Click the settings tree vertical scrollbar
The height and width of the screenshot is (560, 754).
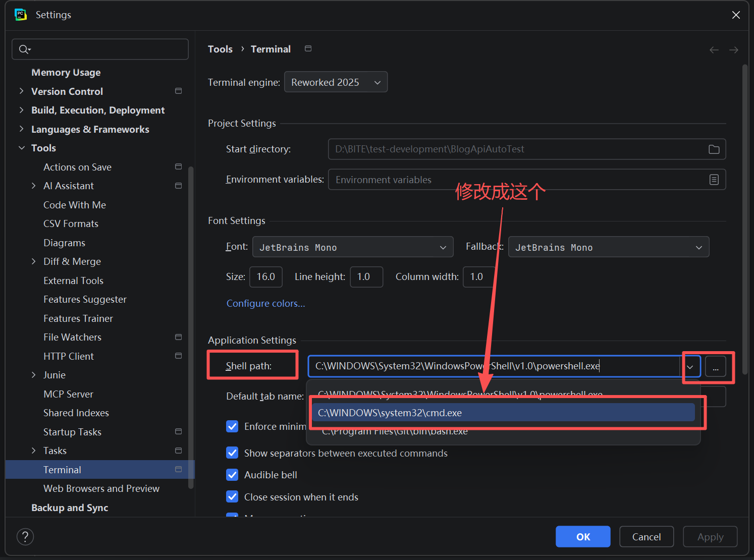(191, 327)
